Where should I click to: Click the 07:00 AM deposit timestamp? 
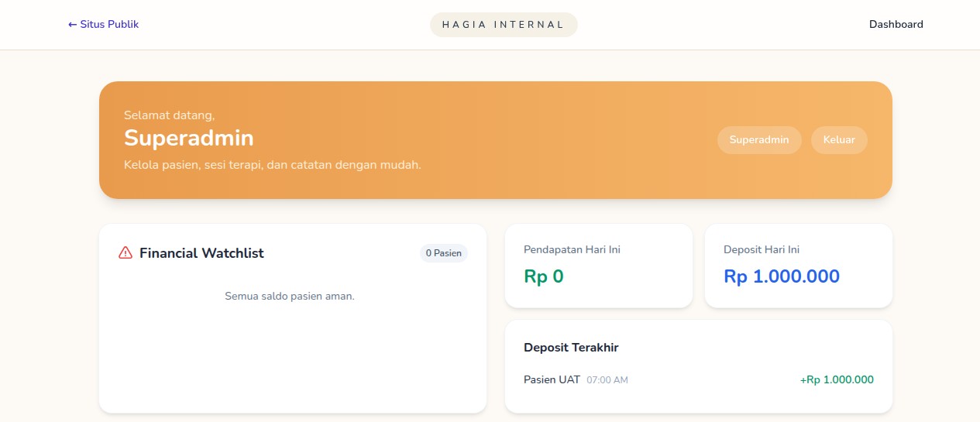[x=607, y=380]
